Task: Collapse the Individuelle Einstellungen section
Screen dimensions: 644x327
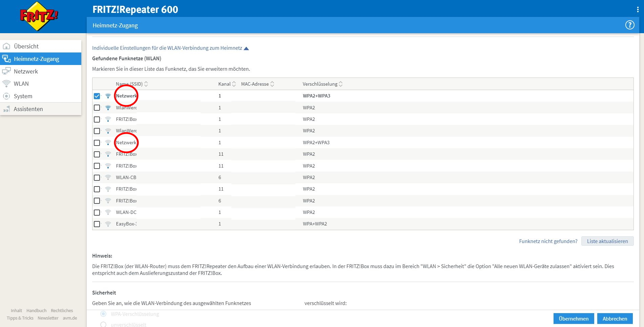Action: (x=170, y=48)
